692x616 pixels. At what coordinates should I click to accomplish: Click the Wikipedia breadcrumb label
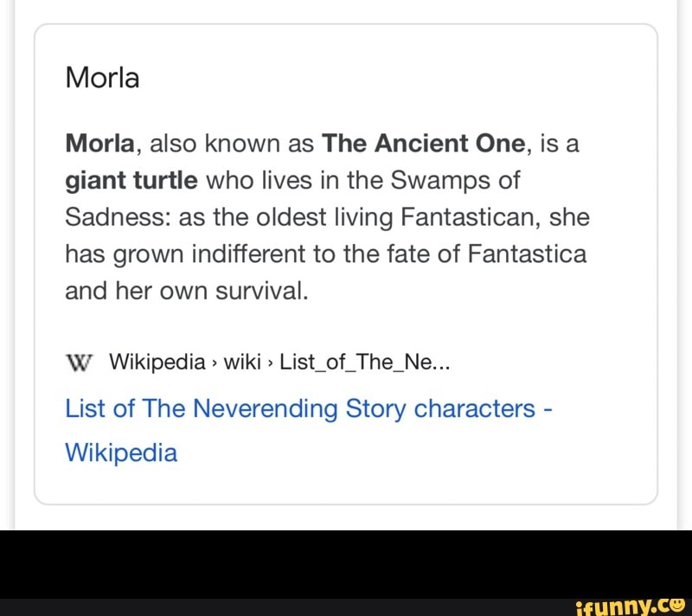[157, 362]
